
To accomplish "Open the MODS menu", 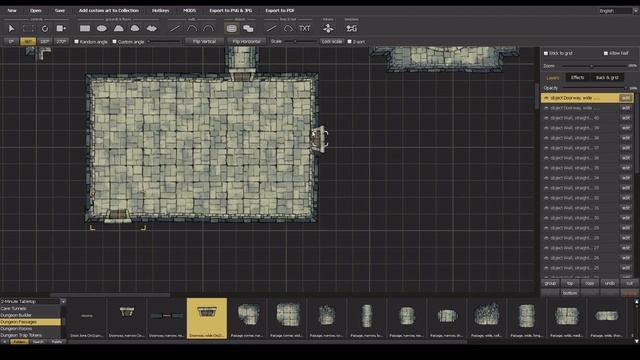I will (189, 11).
